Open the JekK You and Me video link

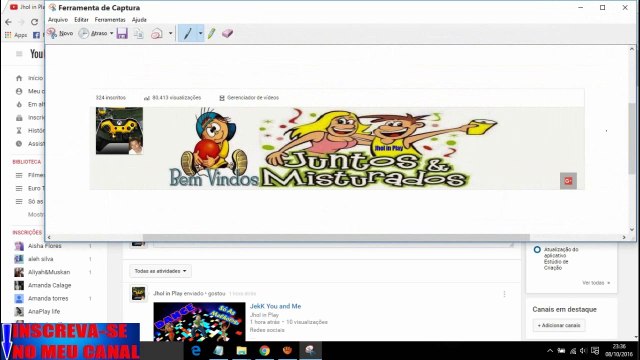[x=275, y=306]
